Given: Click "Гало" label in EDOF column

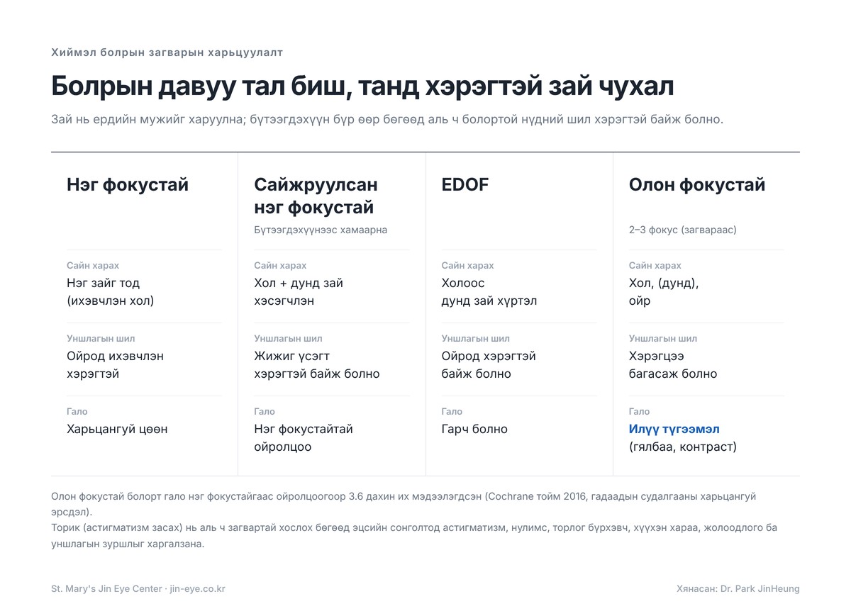Looking at the screenshot, I should (452, 411).
